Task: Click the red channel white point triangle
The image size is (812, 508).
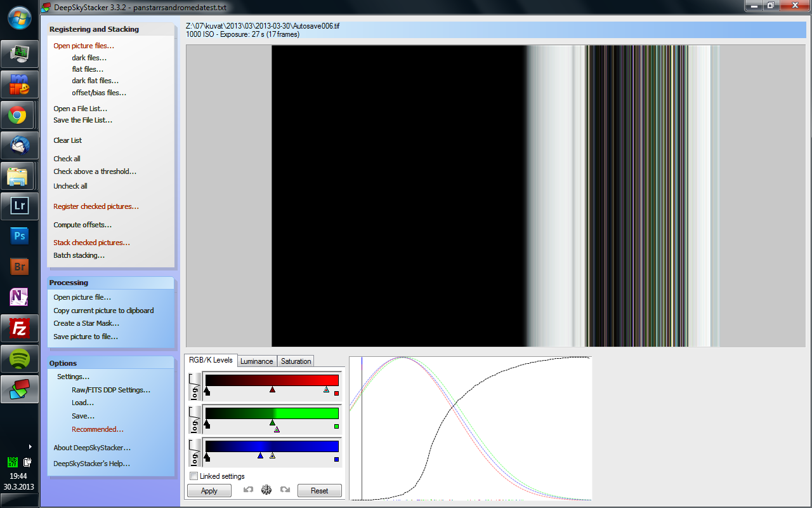Action: pyautogui.click(x=326, y=389)
